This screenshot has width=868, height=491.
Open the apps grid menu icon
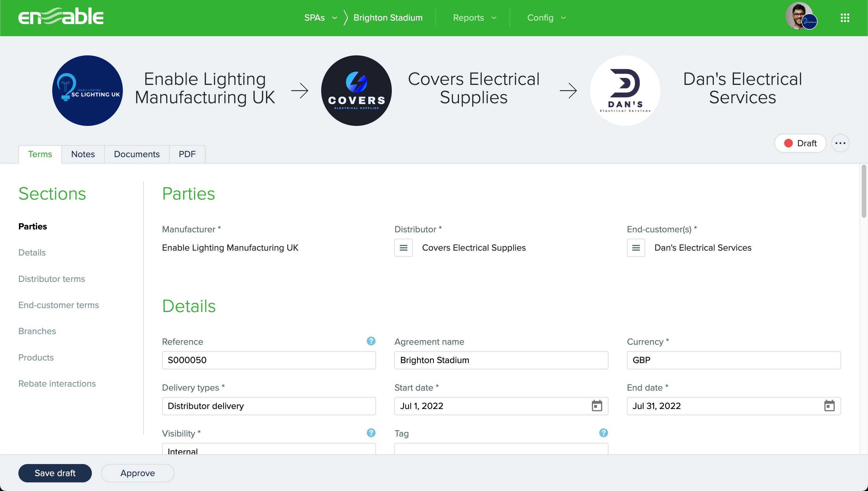tap(845, 18)
